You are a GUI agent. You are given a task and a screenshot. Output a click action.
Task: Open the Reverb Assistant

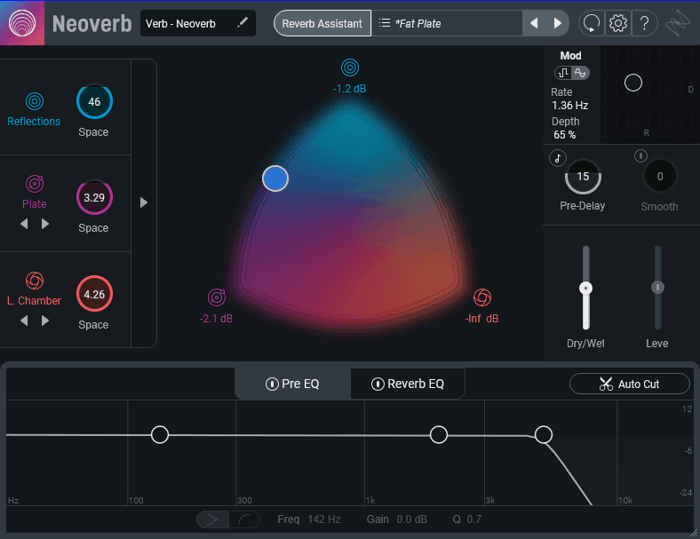coord(322,23)
